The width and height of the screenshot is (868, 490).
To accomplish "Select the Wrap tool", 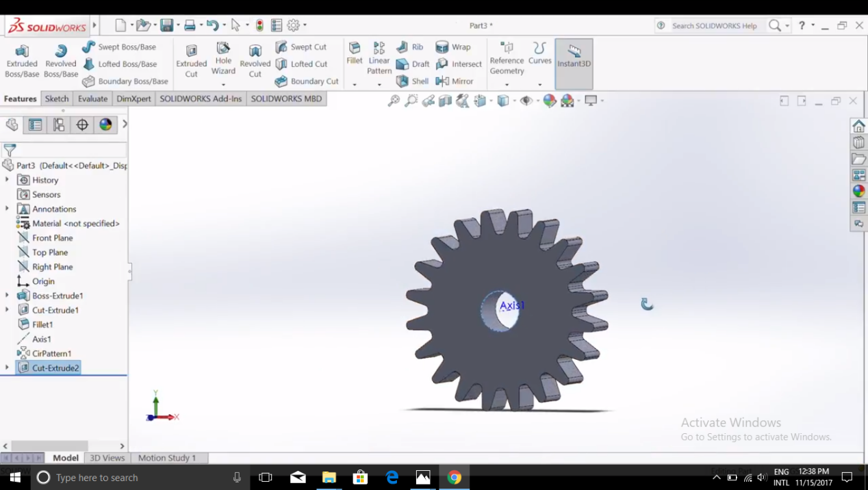I will click(x=453, y=47).
